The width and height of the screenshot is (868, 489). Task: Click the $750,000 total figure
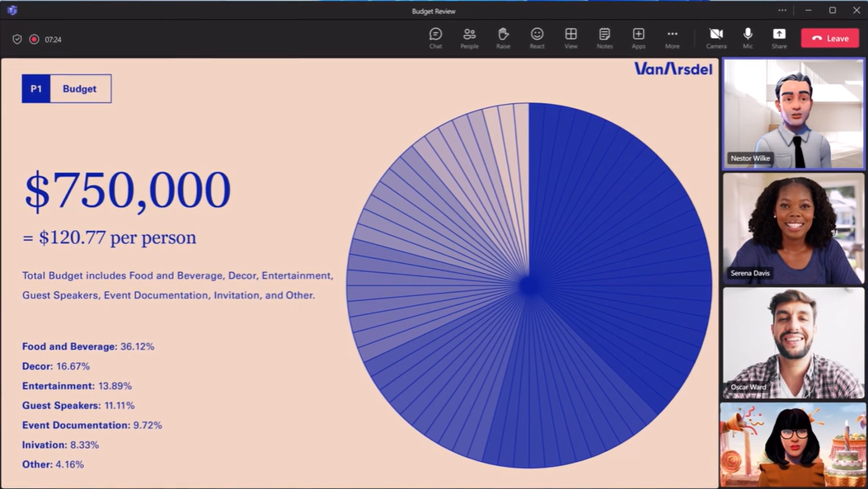coord(127,191)
